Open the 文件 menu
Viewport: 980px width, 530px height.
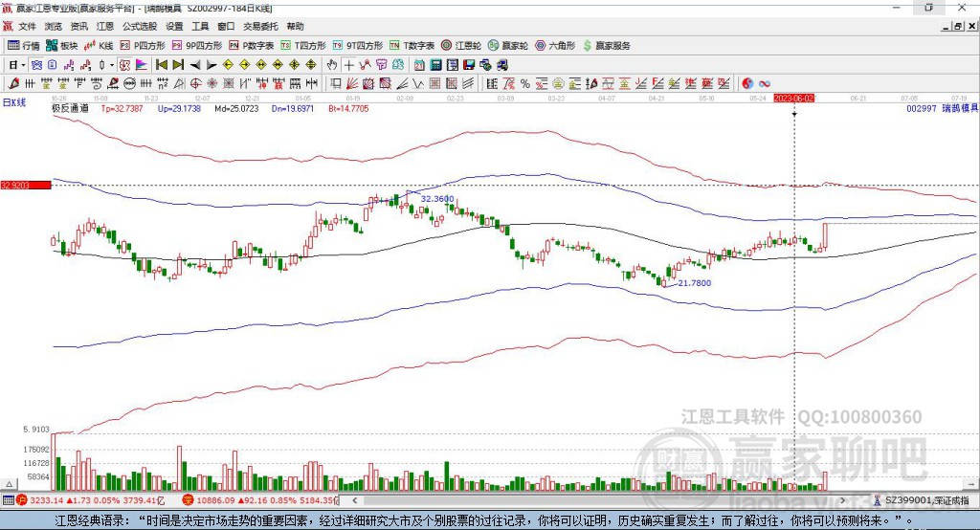pos(27,26)
